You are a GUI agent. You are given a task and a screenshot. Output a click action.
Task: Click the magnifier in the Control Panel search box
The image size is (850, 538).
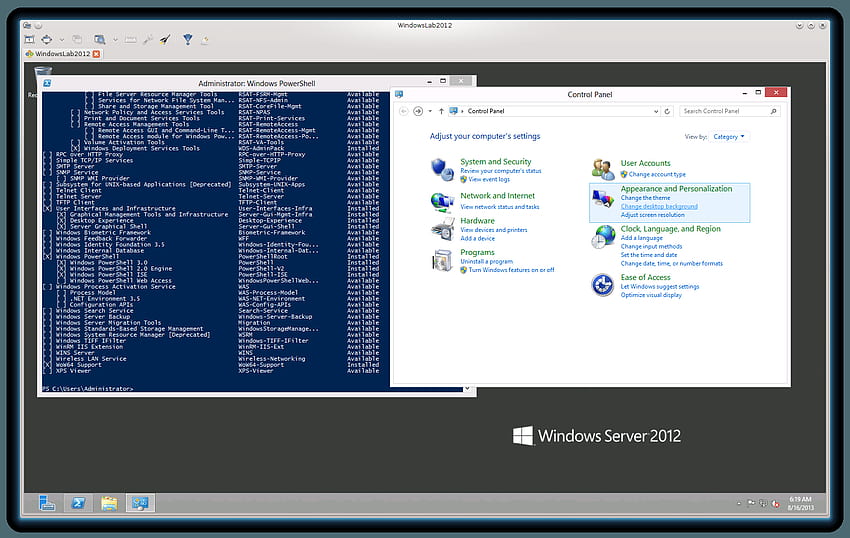pyautogui.click(x=774, y=111)
